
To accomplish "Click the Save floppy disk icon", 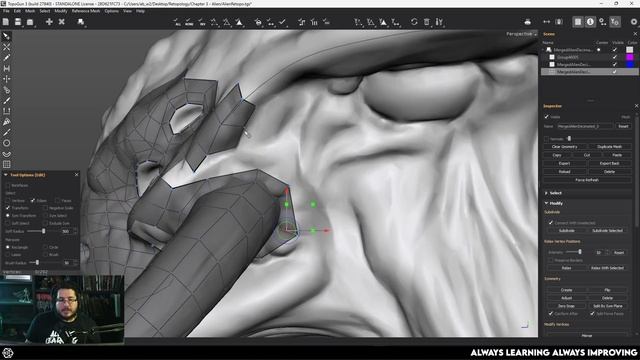I will click(18, 22).
